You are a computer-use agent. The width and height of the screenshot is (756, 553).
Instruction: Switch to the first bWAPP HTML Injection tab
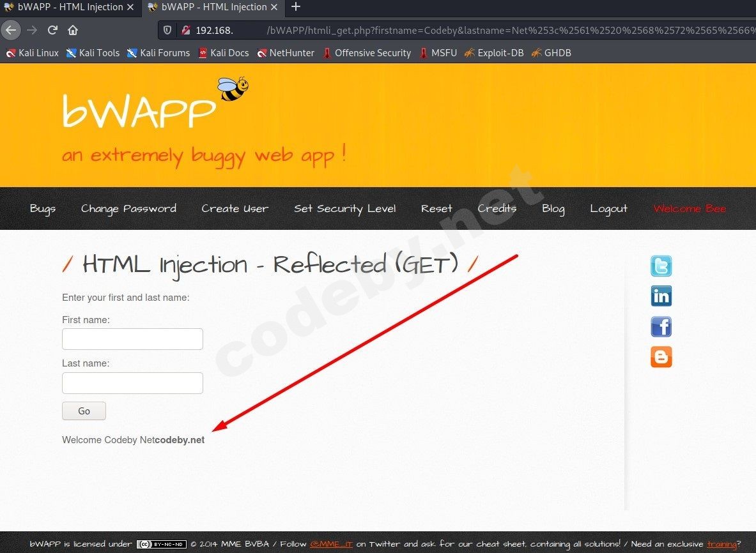click(70, 7)
